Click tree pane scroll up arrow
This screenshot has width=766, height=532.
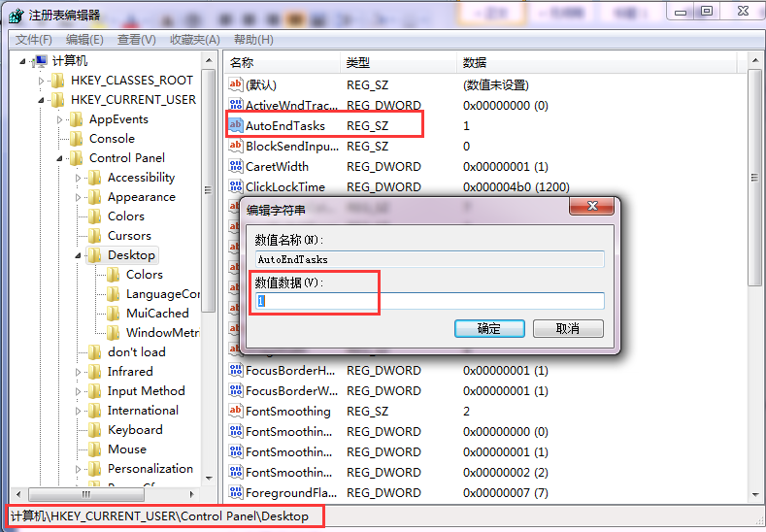coord(209,60)
